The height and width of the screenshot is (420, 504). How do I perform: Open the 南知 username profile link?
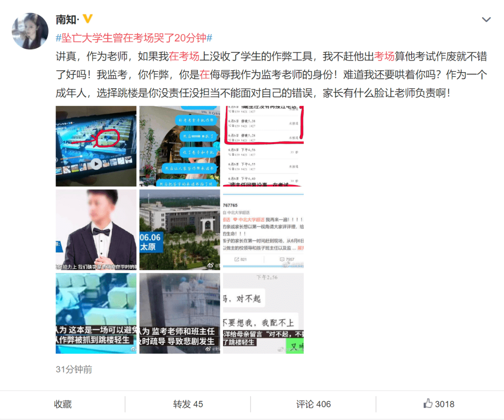pyautogui.click(x=67, y=20)
